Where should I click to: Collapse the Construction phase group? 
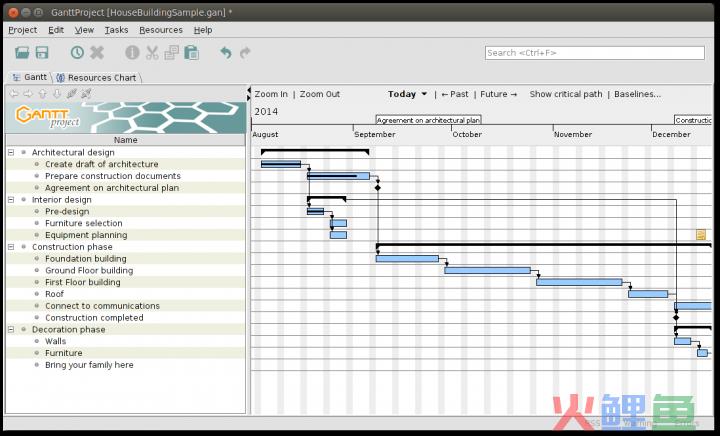pos(11,247)
